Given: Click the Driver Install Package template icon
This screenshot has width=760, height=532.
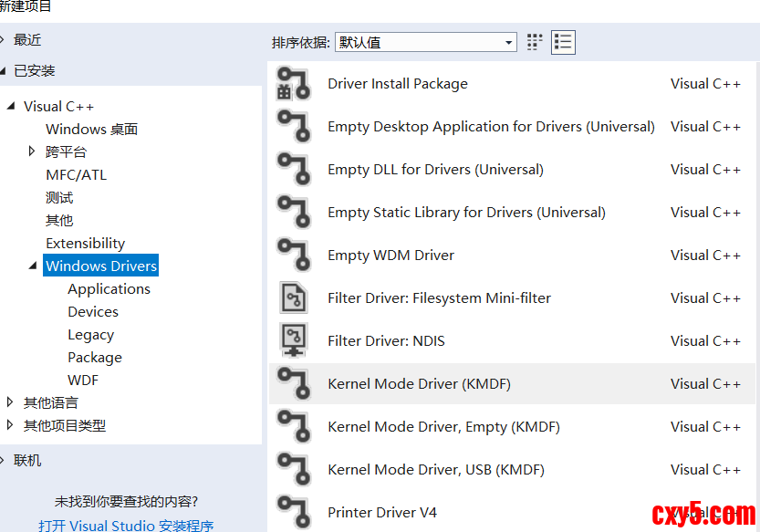Looking at the screenshot, I should point(293,84).
